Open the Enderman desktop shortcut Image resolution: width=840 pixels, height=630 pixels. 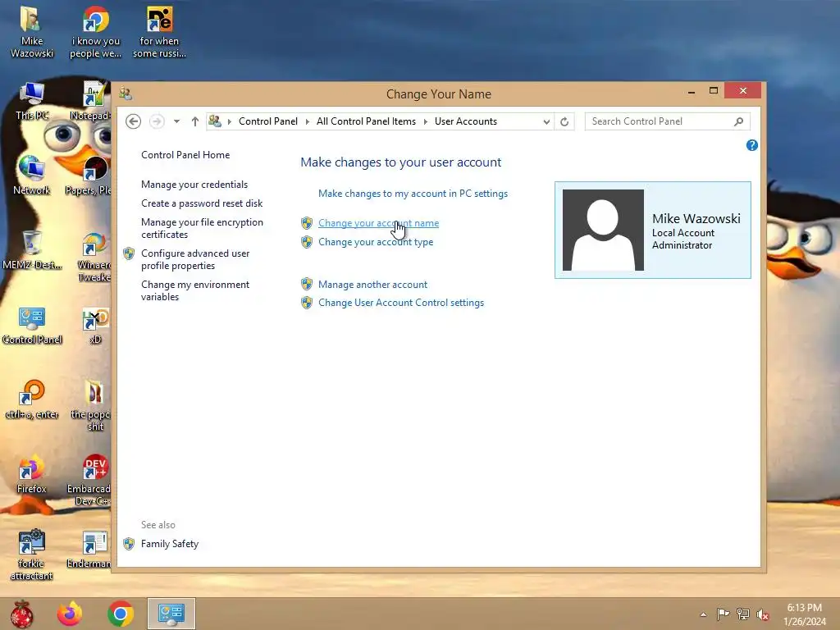89,549
